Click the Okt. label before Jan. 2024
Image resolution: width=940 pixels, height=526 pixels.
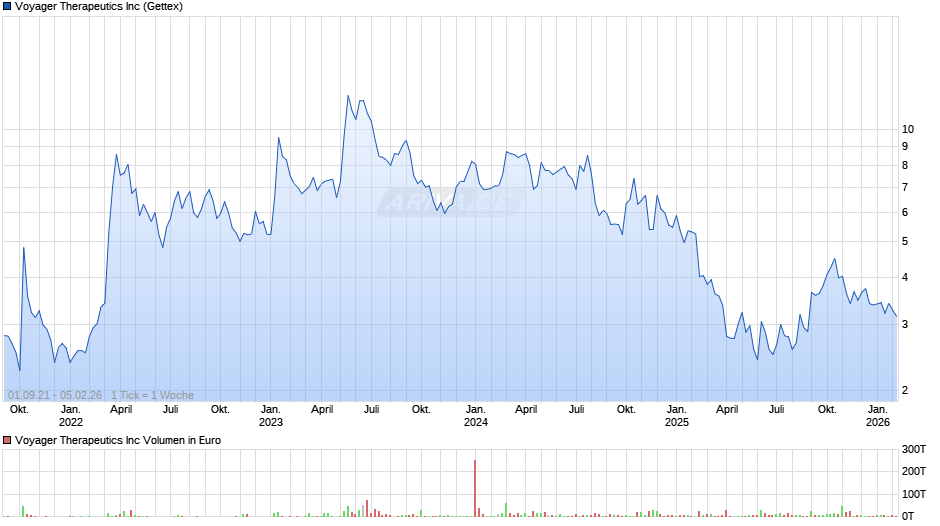421,410
